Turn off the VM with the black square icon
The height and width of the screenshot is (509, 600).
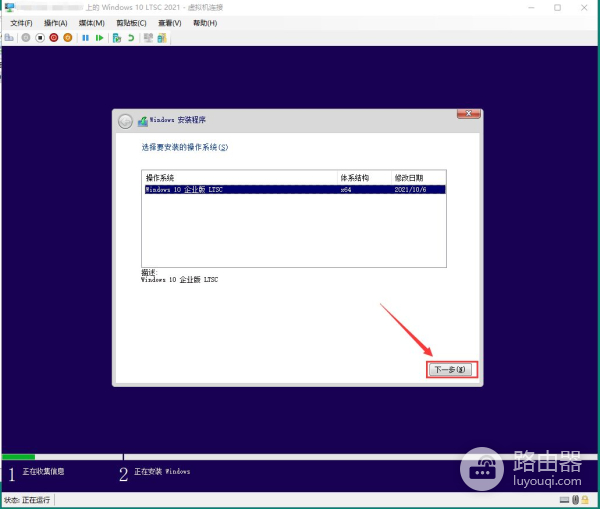[40, 38]
